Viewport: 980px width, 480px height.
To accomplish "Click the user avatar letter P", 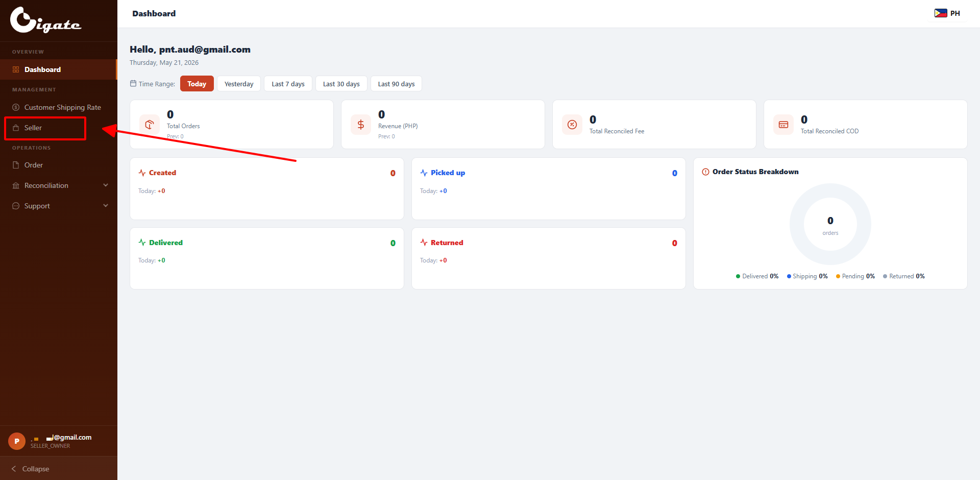I will pos(17,441).
